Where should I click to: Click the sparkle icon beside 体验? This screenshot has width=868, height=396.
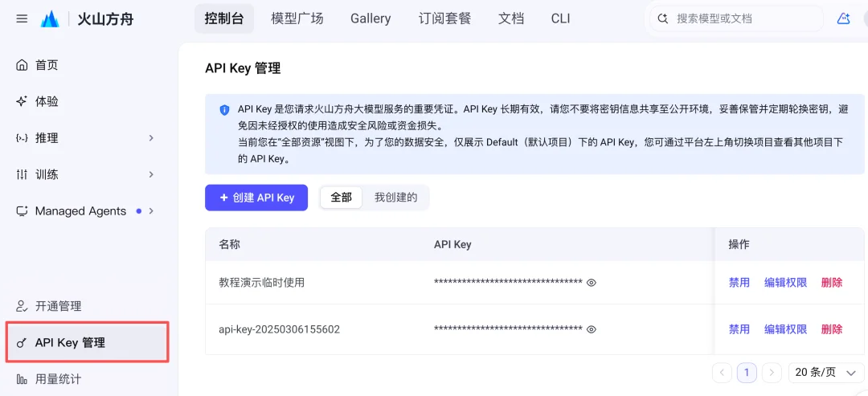(22, 102)
